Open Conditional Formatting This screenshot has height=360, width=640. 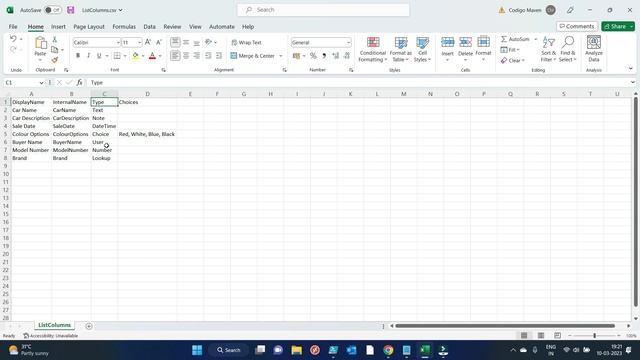373,49
